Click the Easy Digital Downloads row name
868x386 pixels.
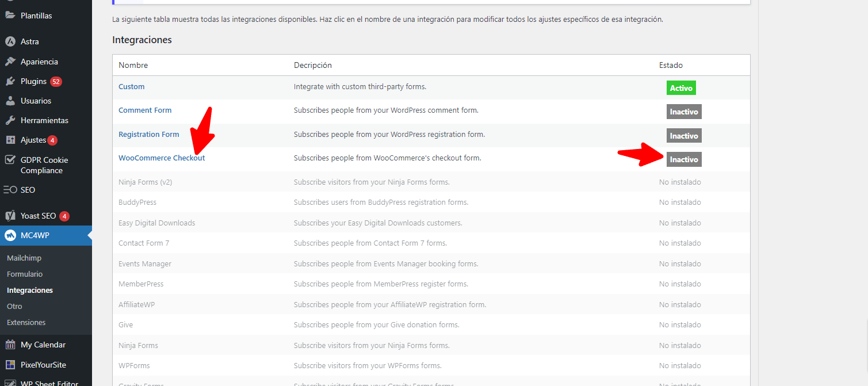click(x=157, y=223)
